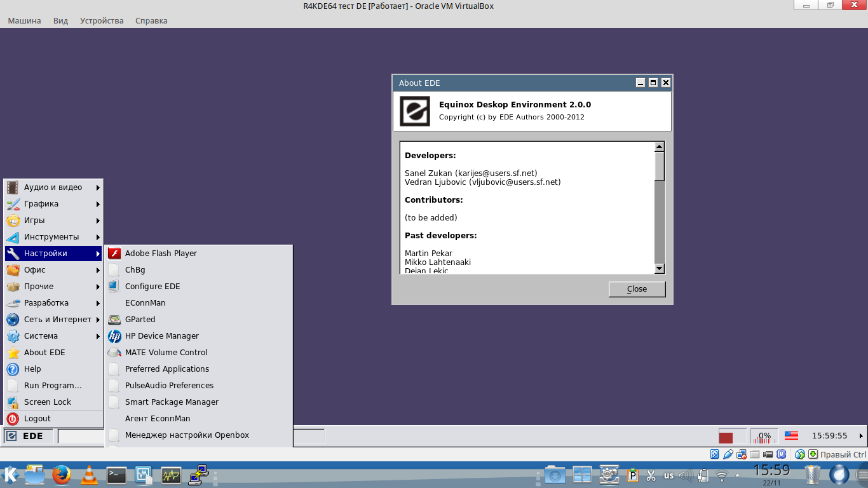Launch Adobe Flash Player settings
The image size is (868, 488).
click(x=199, y=253)
